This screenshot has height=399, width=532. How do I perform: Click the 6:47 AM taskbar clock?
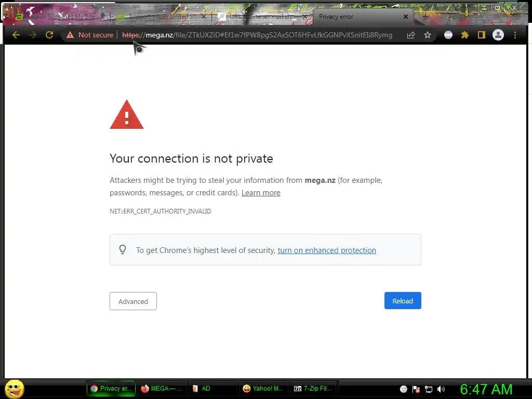(486, 389)
